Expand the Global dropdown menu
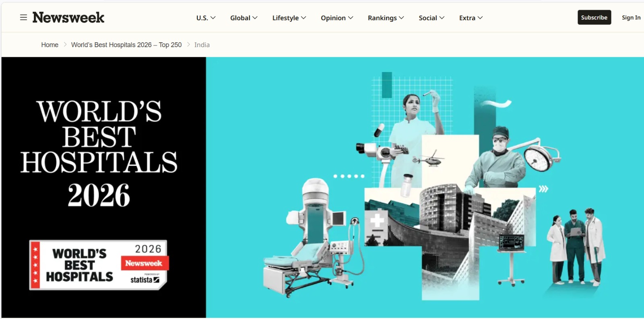 pyautogui.click(x=244, y=18)
